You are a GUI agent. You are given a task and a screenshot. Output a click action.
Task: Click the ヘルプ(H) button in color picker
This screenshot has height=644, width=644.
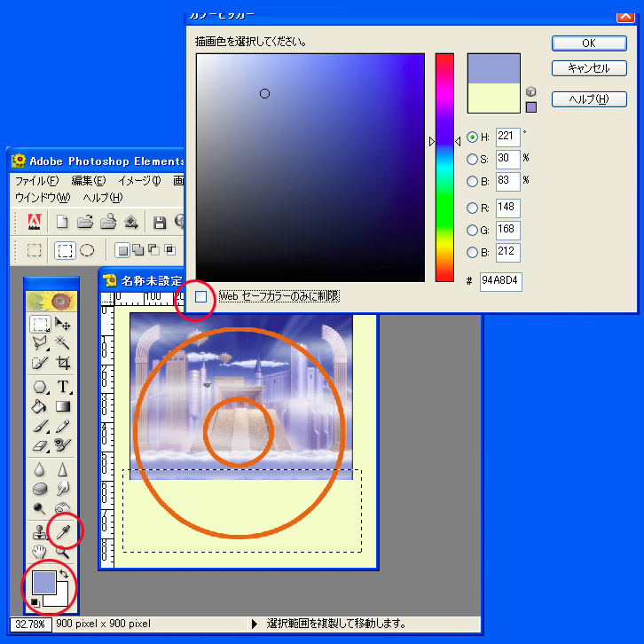click(x=589, y=99)
